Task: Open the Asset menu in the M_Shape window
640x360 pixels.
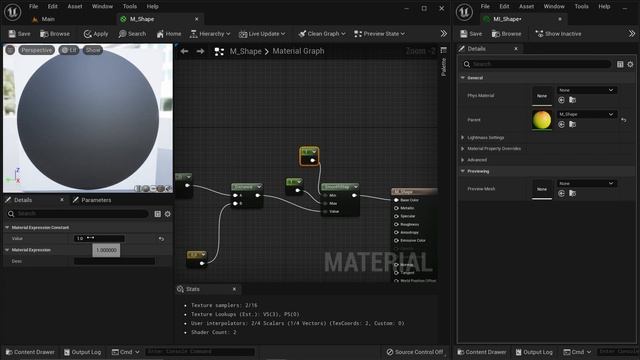Action: pos(75,7)
